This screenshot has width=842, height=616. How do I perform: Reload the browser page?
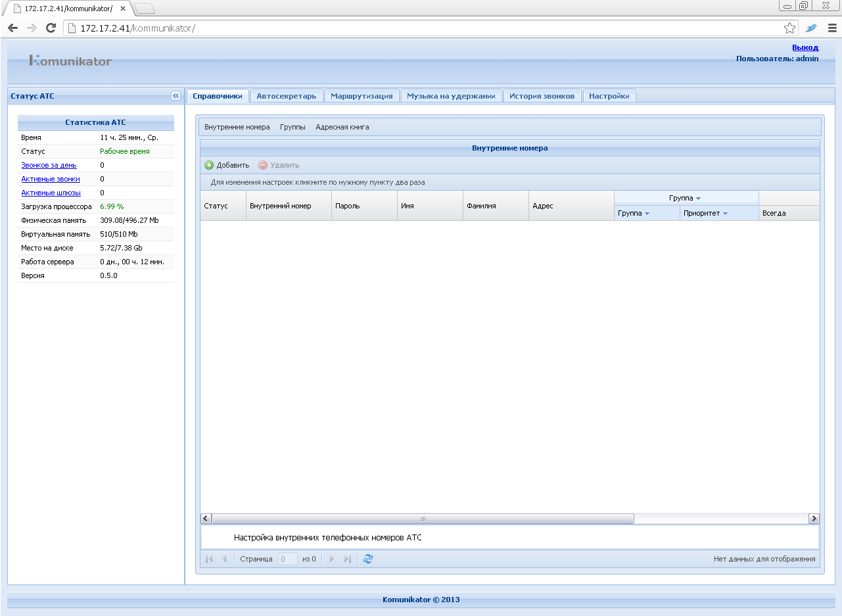tap(51, 28)
